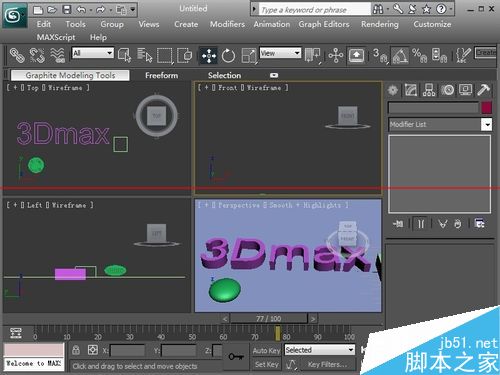Click the Save File floppy icon
This screenshot has height=375, width=500.
pyautogui.click(x=67, y=10)
